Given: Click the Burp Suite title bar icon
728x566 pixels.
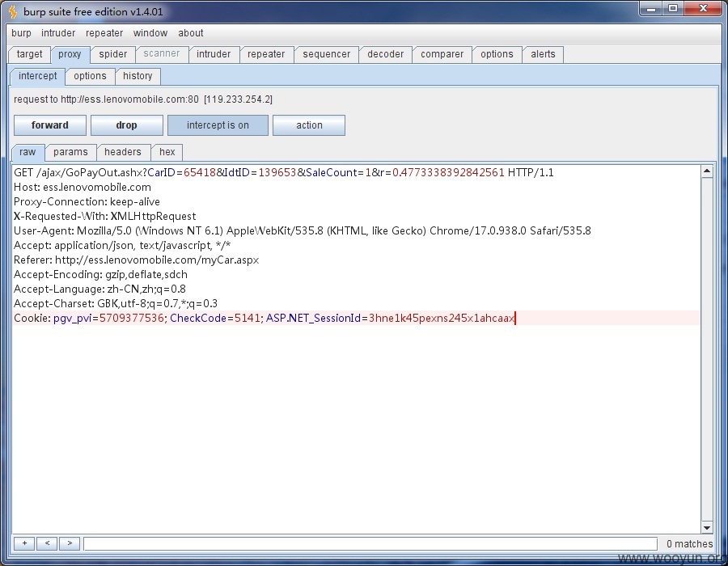Looking at the screenshot, I should 13,11.
